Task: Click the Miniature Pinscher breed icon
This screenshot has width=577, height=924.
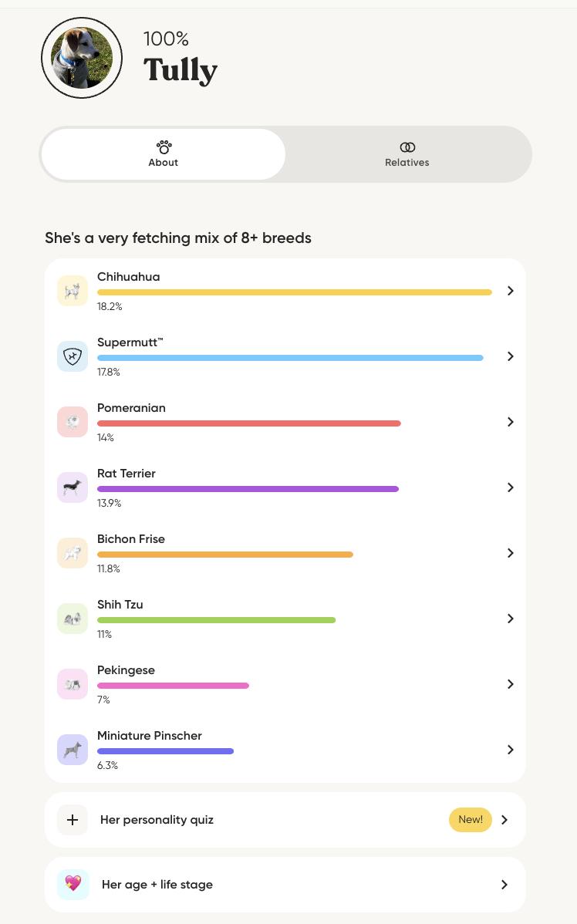Action: coord(73,750)
